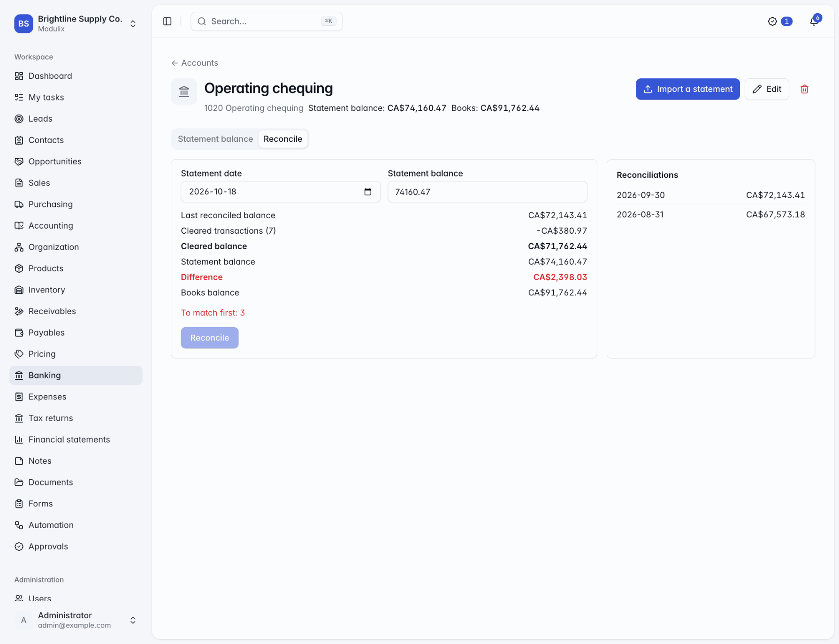Open Contacts in sidebar
839x644 pixels.
(x=76, y=140)
